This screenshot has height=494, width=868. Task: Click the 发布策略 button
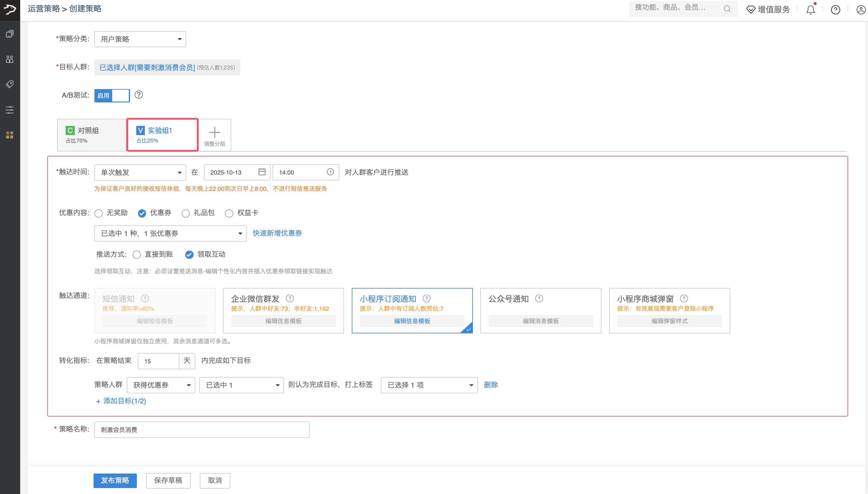(115, 480)
